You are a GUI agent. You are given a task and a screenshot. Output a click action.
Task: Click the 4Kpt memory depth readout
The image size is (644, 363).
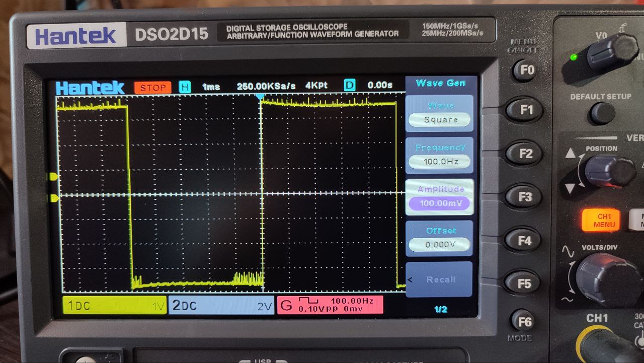316,86
